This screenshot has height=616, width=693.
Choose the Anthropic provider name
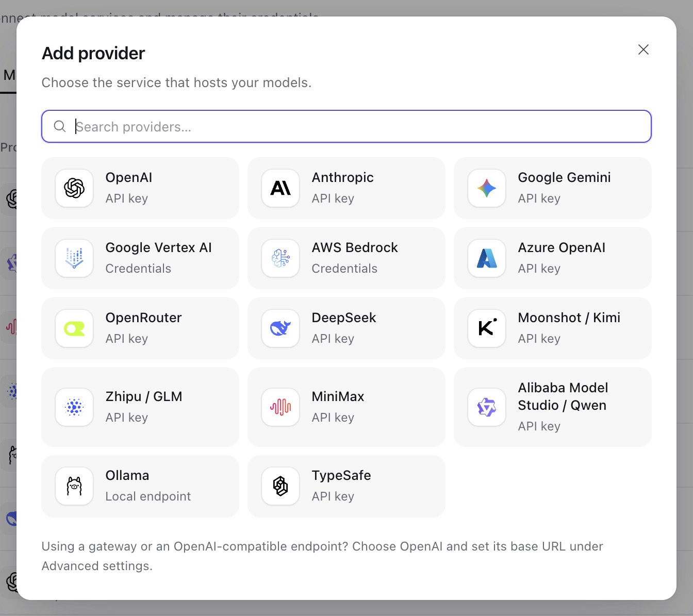pos(343,177)
